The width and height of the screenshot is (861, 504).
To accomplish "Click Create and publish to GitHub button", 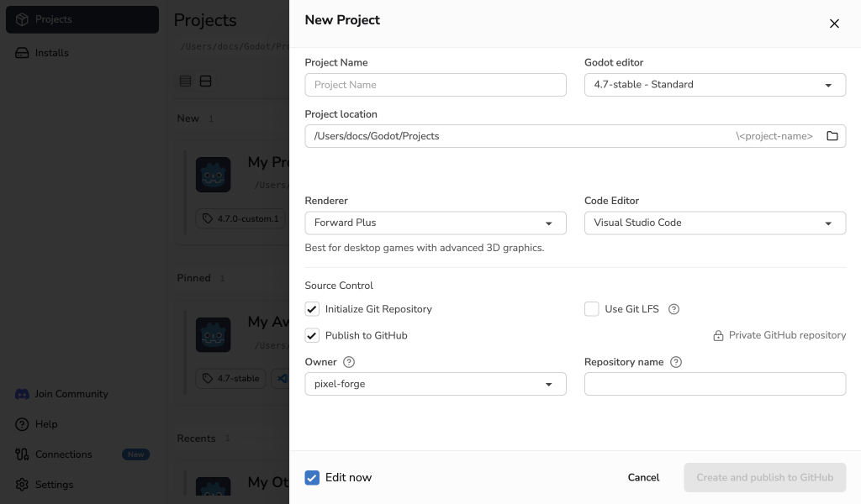I will click(x=764, y=478).
